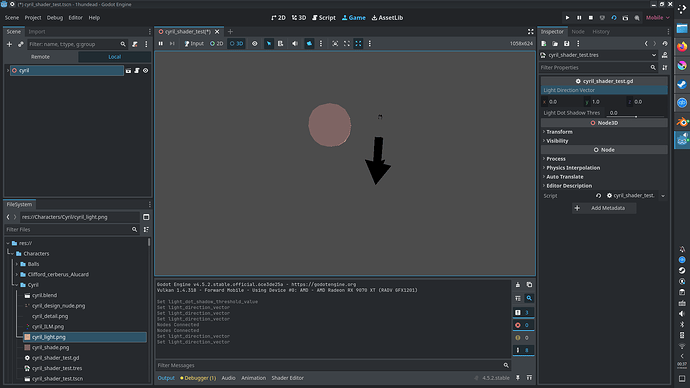Viewport: 690px width, 388px height.
Task: Toggle output search magnifier icon
Action: pyautogui.click(x=529, y=298)
